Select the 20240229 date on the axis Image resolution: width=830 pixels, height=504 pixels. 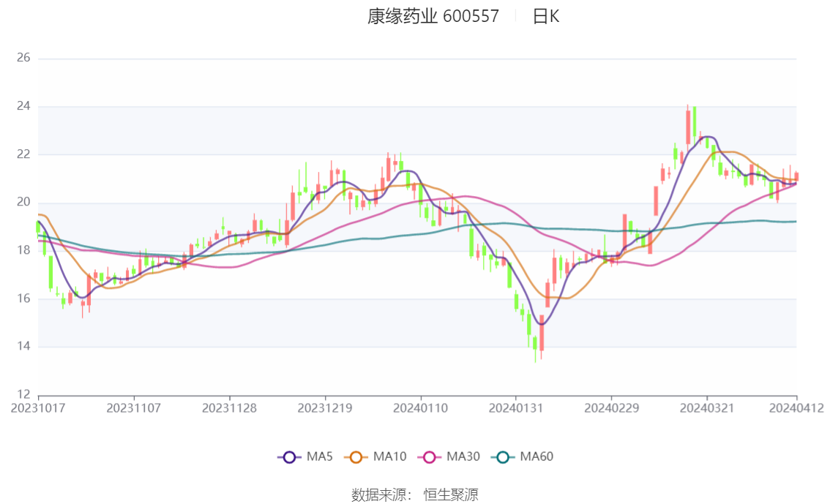pos(610,407)
